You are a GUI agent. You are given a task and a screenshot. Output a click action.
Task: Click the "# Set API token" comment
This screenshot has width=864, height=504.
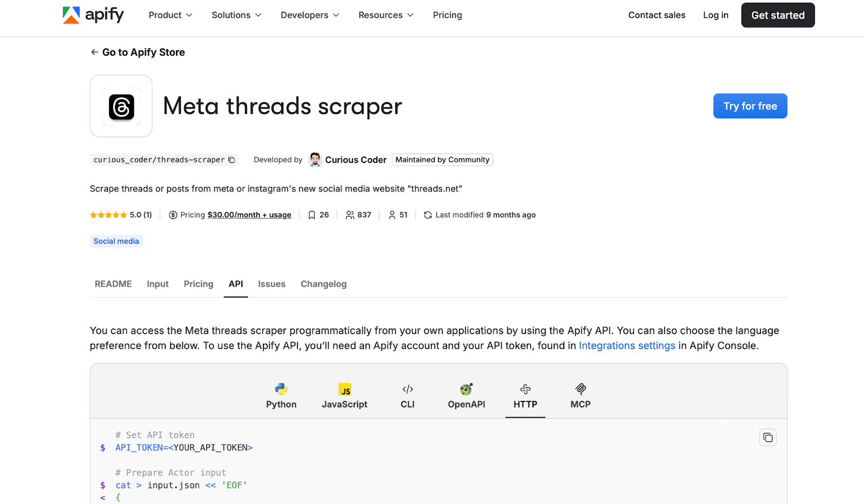point(155,435)
